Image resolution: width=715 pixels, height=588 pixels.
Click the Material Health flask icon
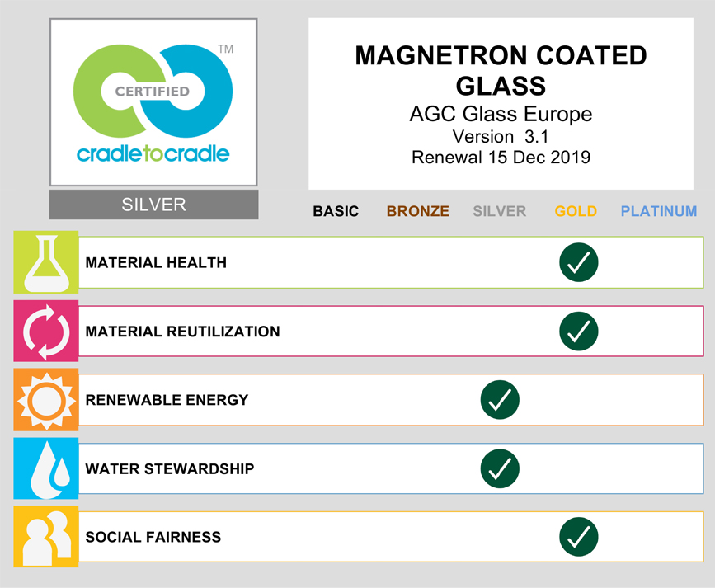[46, 262]
